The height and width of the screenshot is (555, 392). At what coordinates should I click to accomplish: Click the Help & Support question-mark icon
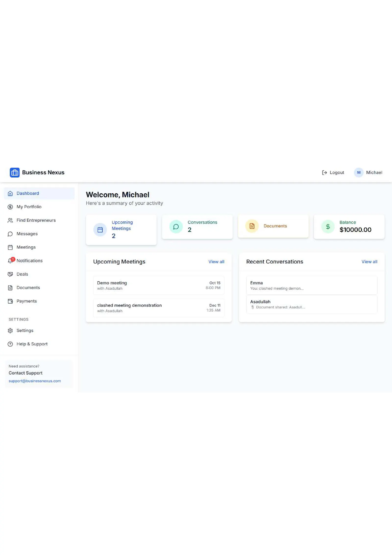(x=10, y=344)
